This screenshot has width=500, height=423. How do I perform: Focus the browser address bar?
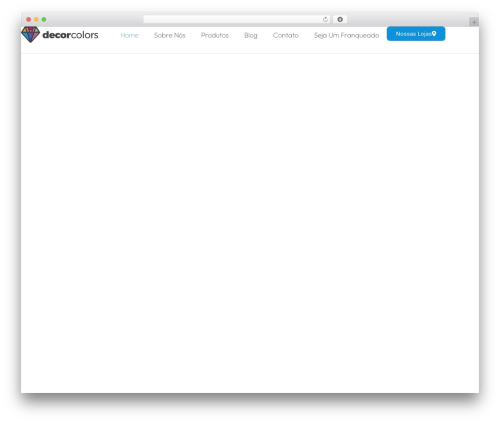[236, 19]
